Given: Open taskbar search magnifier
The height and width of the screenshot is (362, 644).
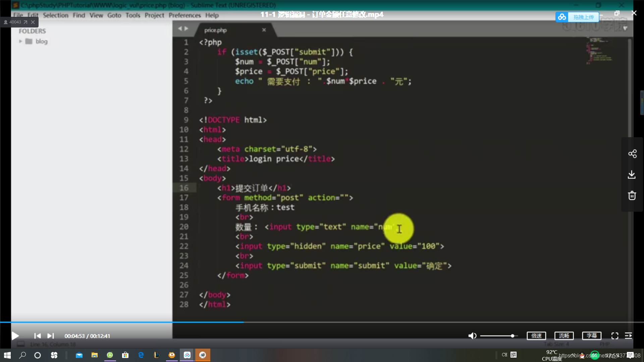Looking at the screenshot, I should coord(22,355).
